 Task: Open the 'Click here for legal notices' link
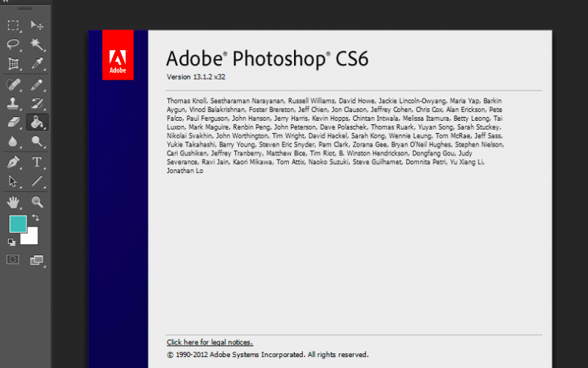pyautogui.click(x=209, y=342)
